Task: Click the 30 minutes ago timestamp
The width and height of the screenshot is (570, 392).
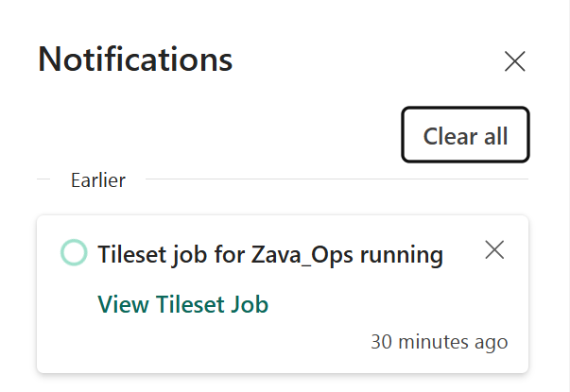Action: click(439, 342)
